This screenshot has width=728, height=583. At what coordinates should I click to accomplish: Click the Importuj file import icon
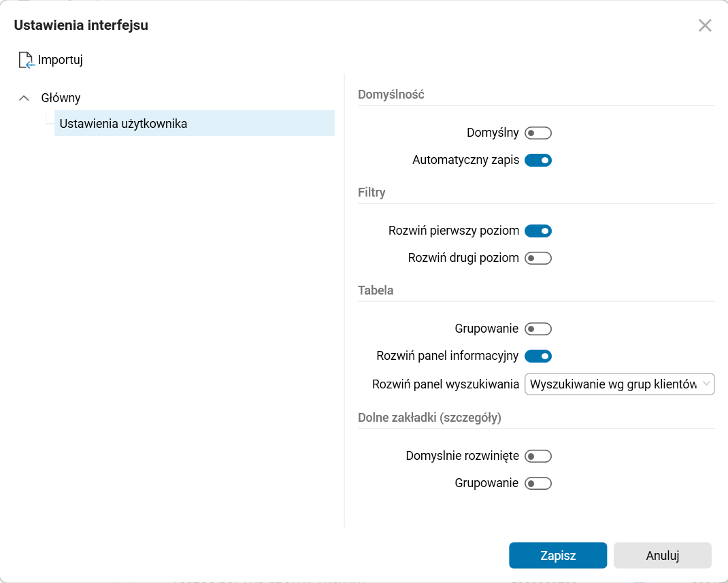[26, 60]
